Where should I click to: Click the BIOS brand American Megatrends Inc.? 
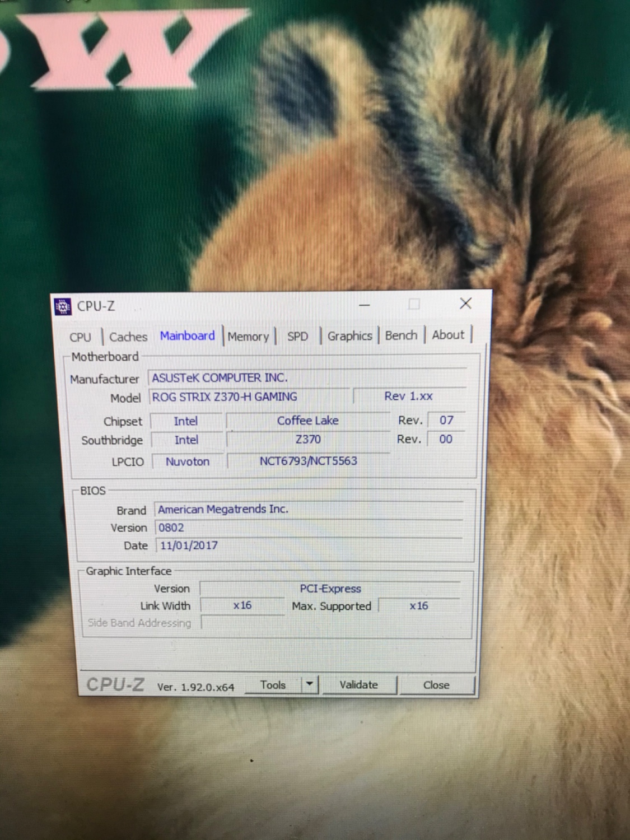(x=309, y=509)
